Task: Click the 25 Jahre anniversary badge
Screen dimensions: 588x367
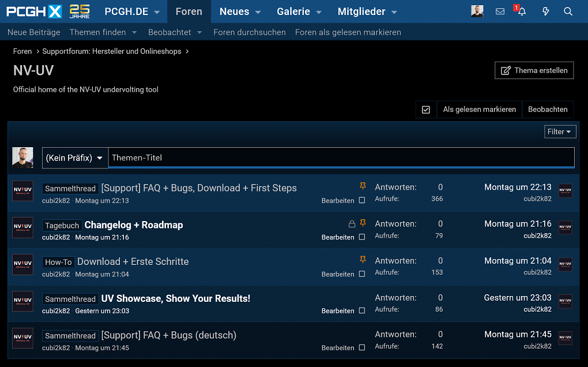Action: tap(80, 12)
